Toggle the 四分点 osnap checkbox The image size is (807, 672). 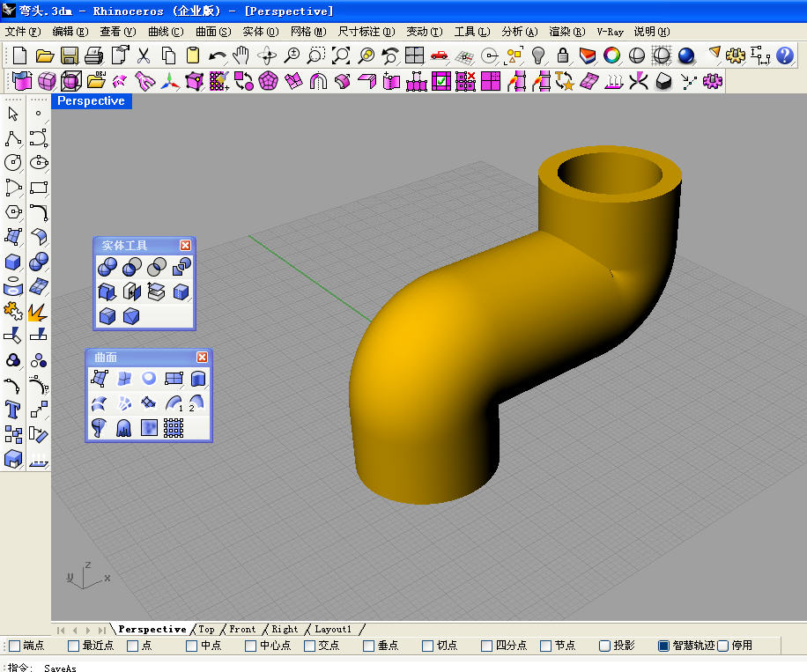click(487, 646)
